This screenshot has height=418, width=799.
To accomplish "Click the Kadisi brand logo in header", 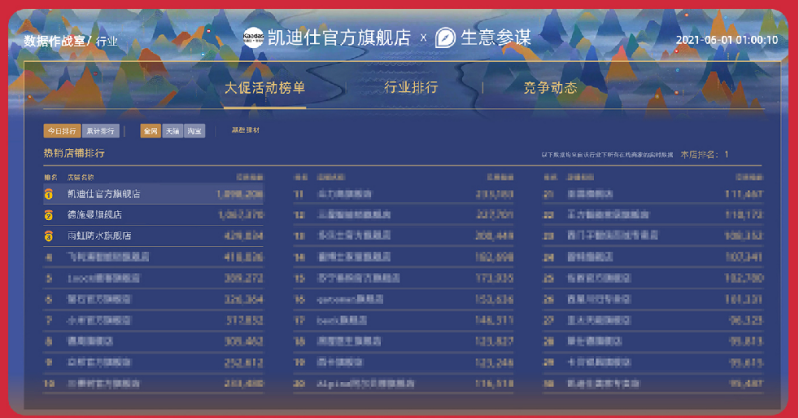I will coord(254,38).
